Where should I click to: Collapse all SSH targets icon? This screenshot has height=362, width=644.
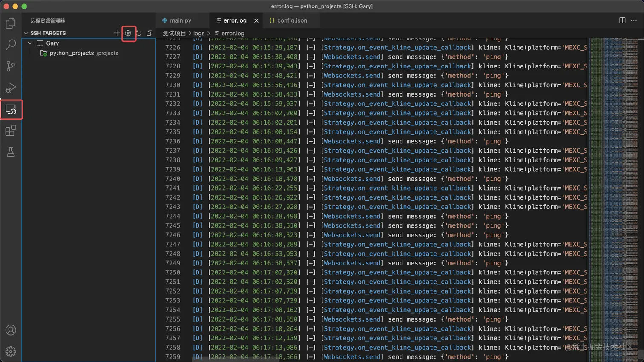coord(149,33)
